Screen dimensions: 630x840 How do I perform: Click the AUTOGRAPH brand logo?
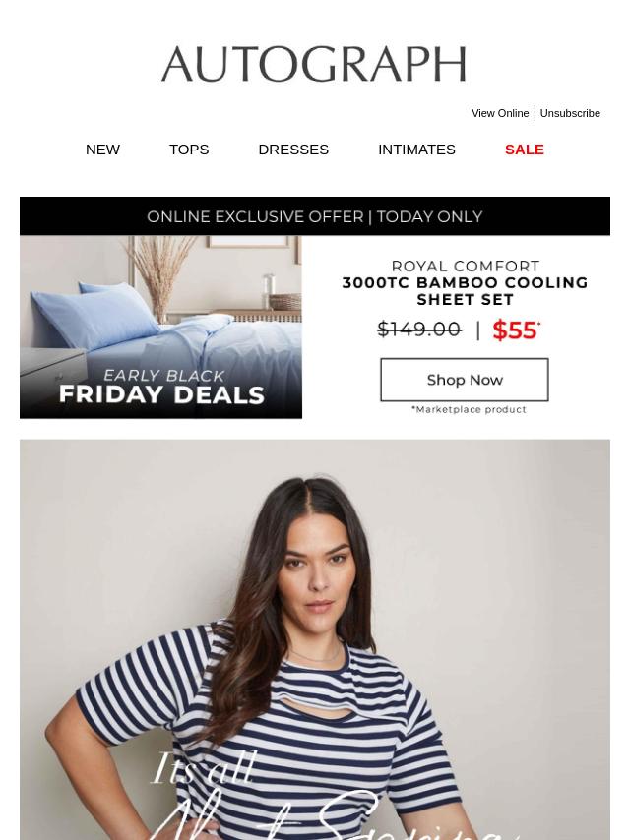(x=314, y=64)
